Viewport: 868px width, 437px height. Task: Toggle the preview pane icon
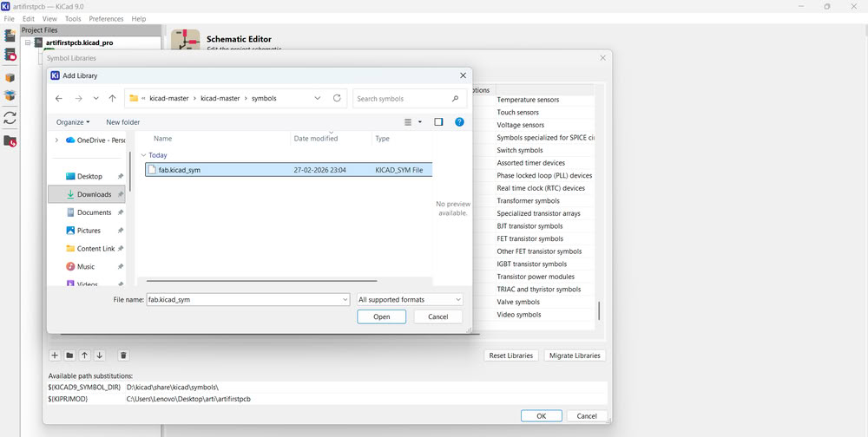click(438, 121)
